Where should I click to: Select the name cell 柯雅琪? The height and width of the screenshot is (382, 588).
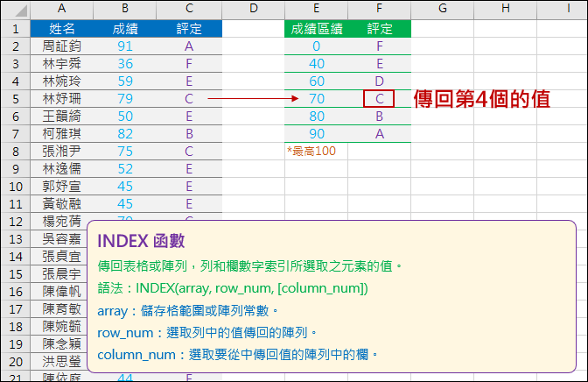click(x=61, y=134)
